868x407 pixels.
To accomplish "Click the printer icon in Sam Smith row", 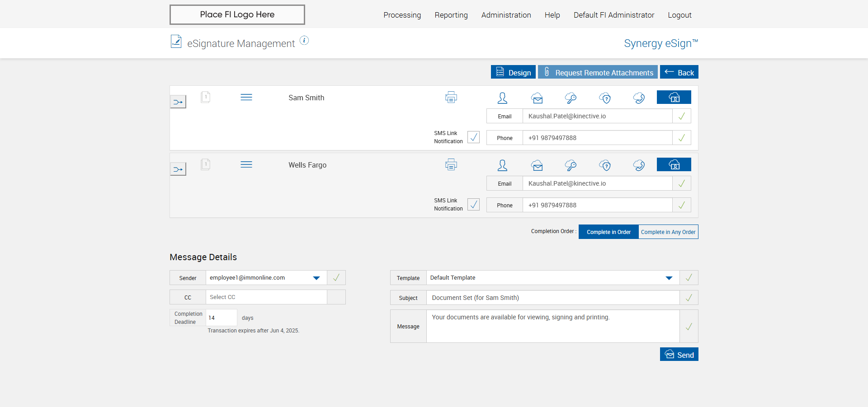I will 451,97.
